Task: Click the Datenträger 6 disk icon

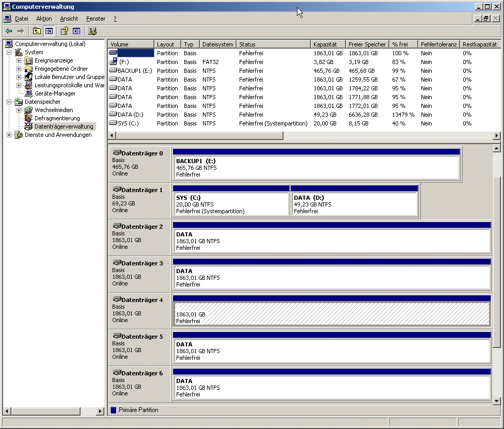Action: coord(117,373)
